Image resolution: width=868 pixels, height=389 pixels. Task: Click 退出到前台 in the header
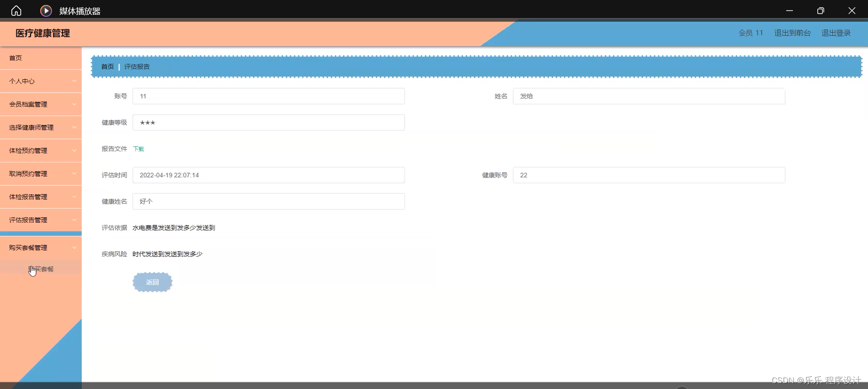[792, 33]
